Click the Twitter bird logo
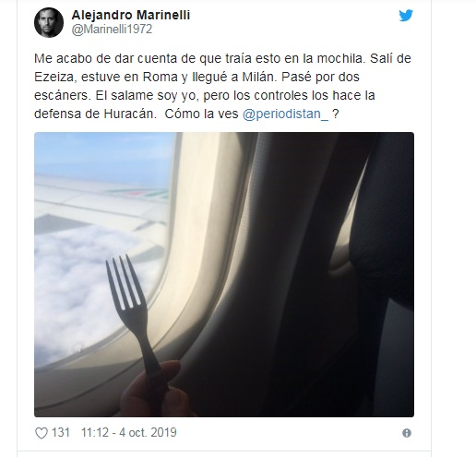Viewport: 476px width, 457px height. (x=406, y=16)
